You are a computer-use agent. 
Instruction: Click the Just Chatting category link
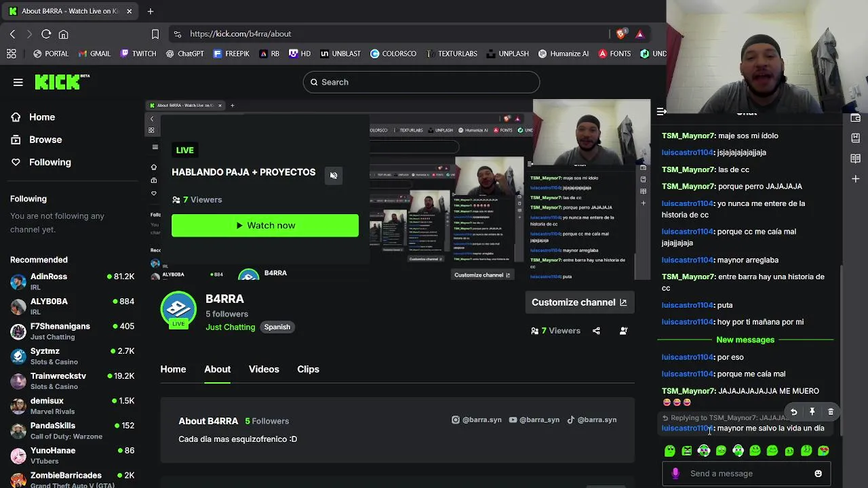click(231, 327)
